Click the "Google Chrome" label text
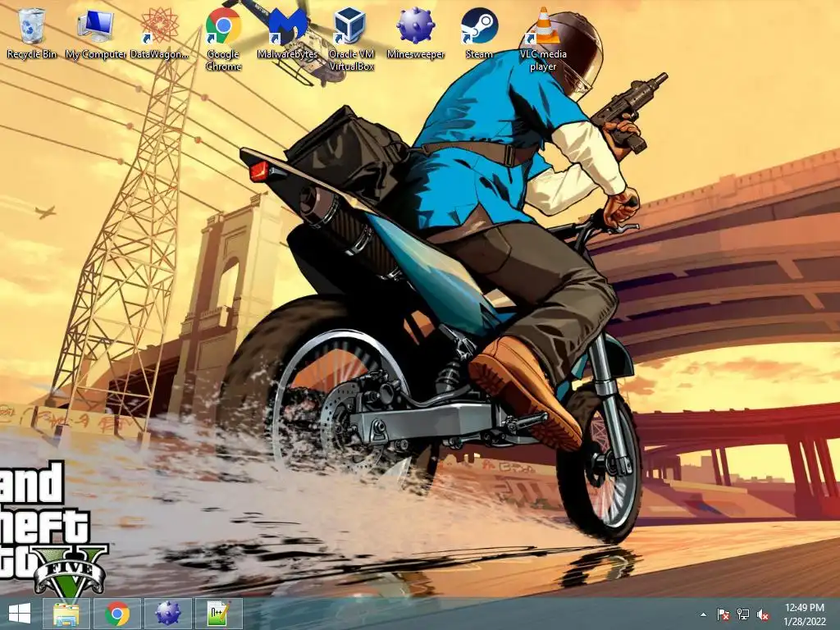 click(x=223, y=60)
